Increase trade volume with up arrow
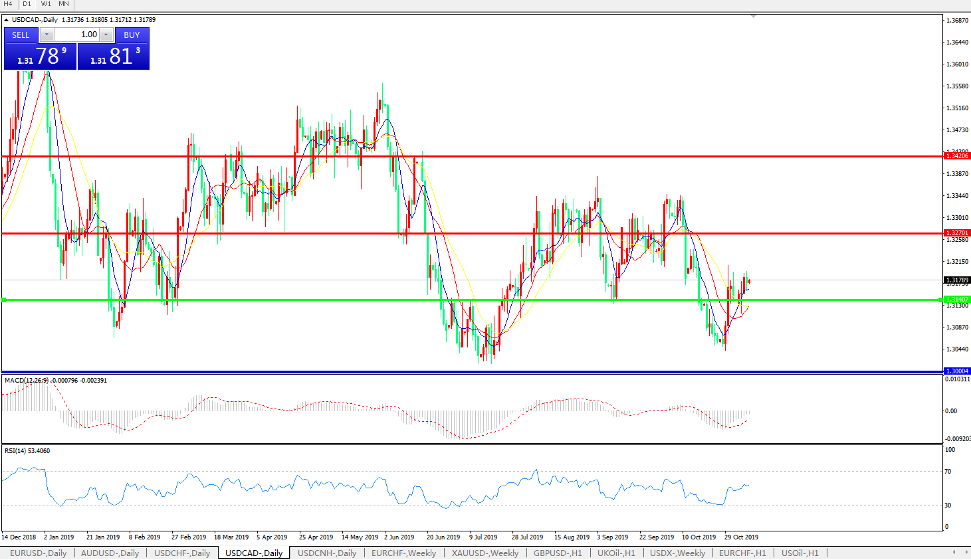Viewport: 971px width, 560px height. tap(106, 35)
